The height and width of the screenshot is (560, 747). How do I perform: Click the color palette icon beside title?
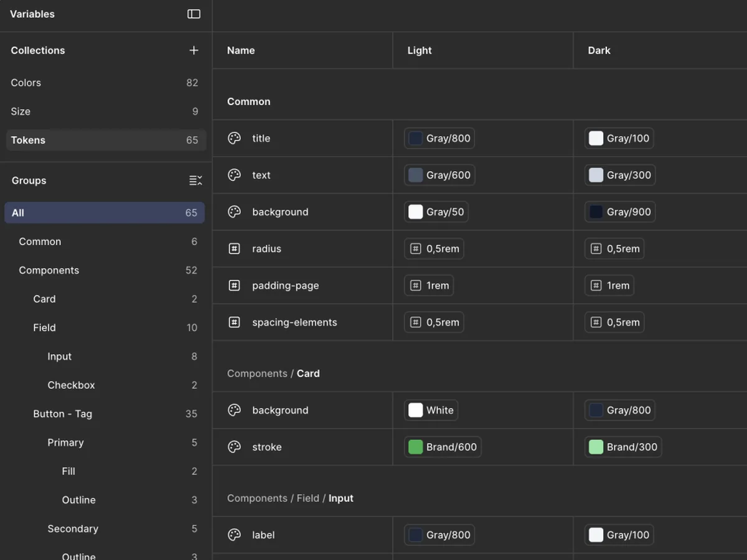(234, 138)
